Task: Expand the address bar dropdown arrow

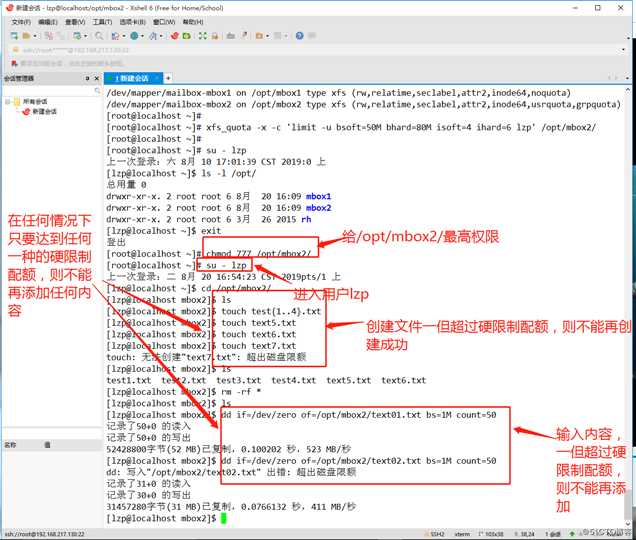Action: (x=623, y=50)
